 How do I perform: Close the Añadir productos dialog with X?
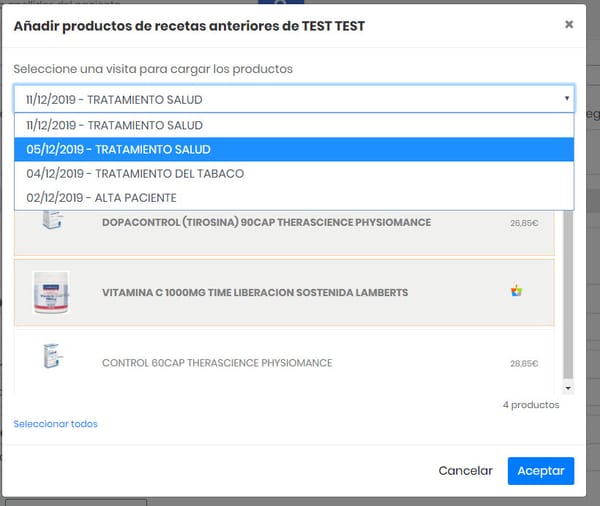[569, 24]
